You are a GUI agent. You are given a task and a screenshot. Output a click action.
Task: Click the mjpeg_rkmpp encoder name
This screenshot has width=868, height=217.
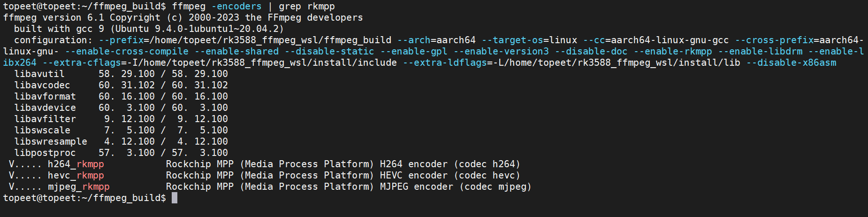[78, 186]
